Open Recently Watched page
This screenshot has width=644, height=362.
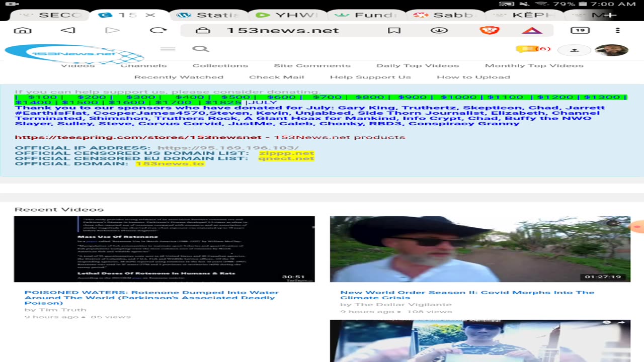click(179, 77)
